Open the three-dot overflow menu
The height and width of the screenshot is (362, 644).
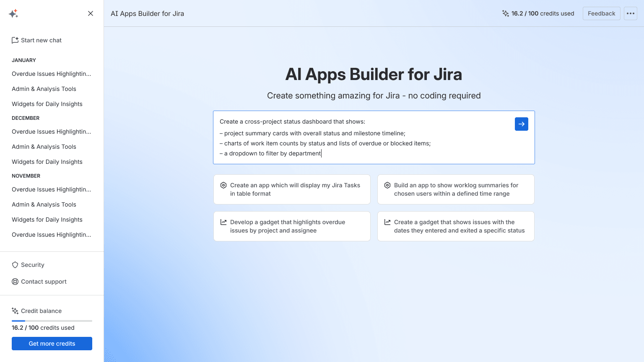[630, 13]
